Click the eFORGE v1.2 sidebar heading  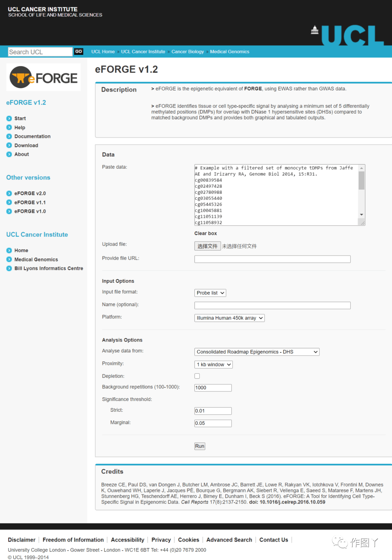(x=26, y=102)
